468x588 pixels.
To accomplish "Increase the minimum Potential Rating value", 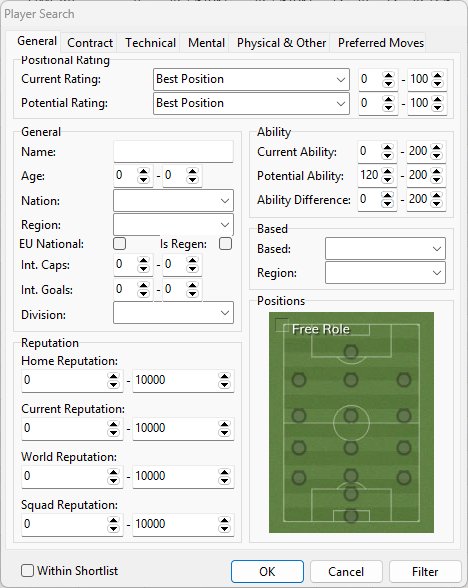I will (388, 99).
